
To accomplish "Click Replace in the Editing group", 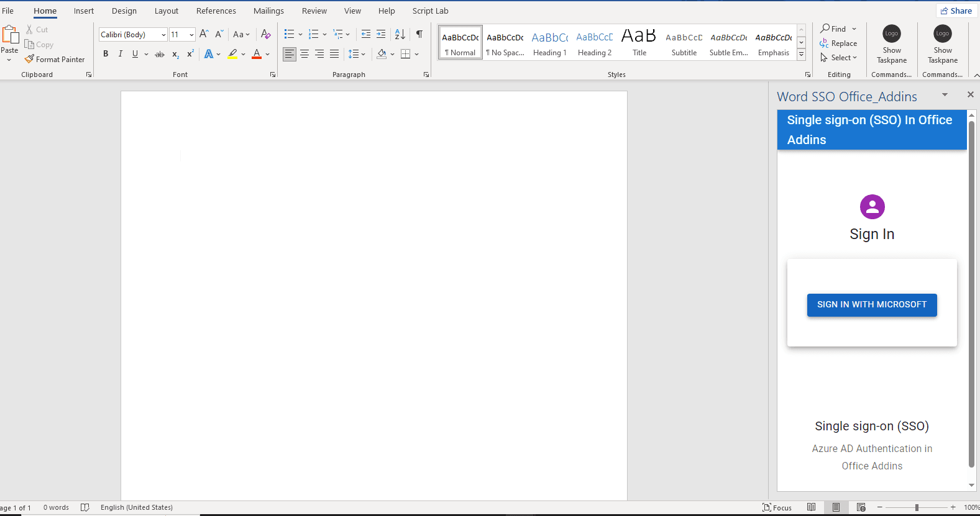I will click(838, 43).
